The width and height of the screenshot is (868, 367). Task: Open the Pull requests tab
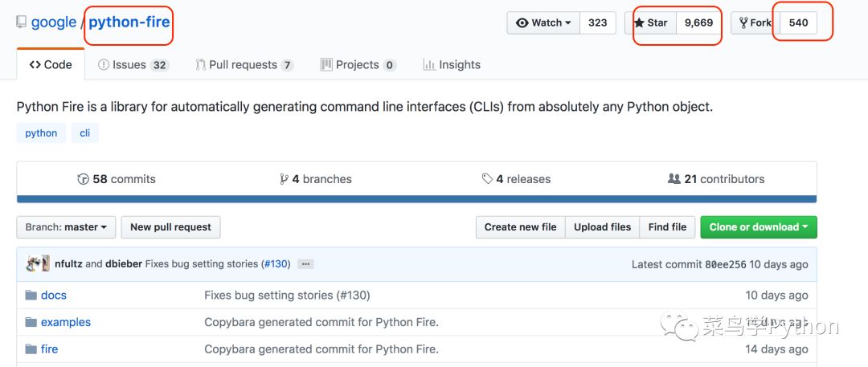[x=244, y=65]
